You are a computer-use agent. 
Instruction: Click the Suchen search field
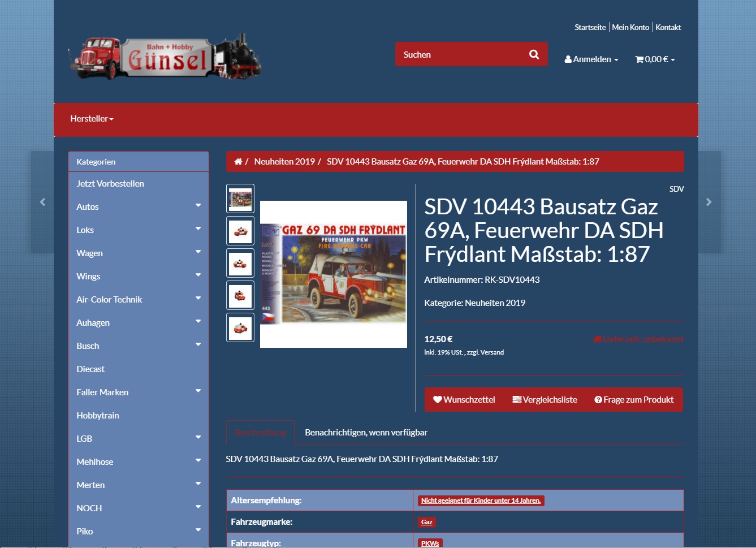[459, 54]
